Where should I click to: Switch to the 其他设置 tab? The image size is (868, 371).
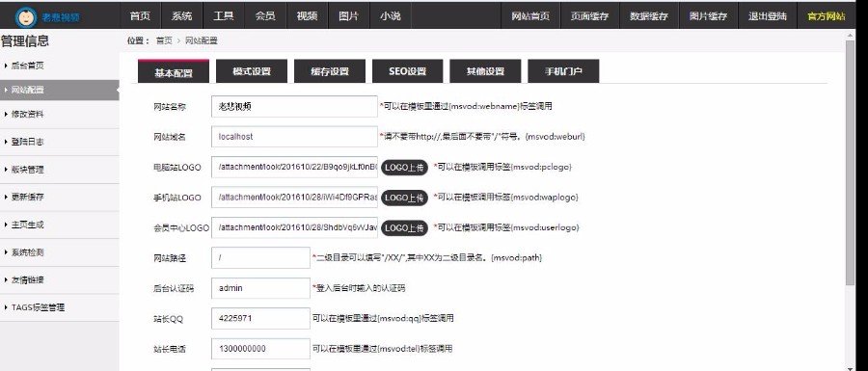point(485,71)
